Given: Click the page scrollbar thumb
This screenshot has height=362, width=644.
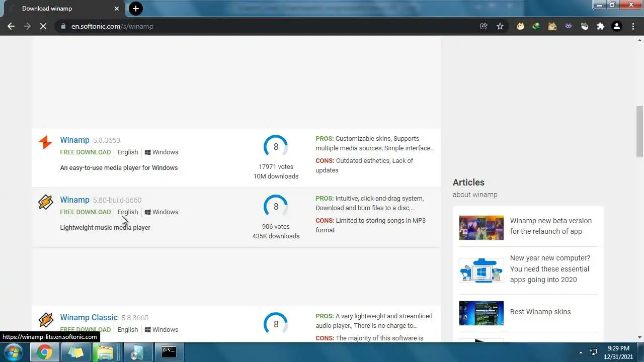Looking at the screenshot, I should pos(639,132).
